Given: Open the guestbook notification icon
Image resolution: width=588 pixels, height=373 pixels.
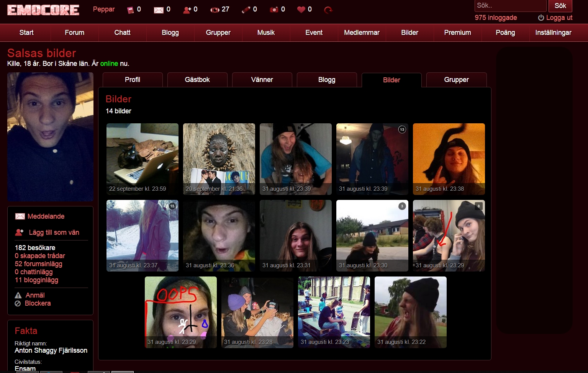Looking at the screenshot, I should (130, 10).
